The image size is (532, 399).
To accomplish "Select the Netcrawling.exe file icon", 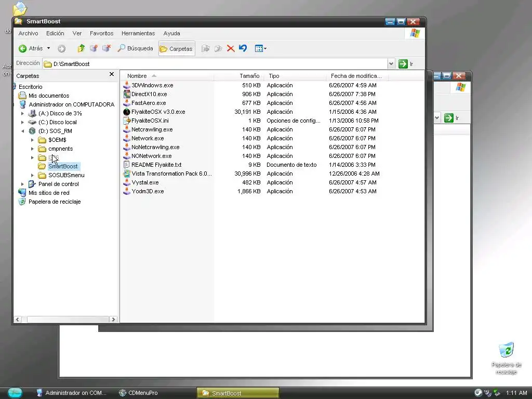I will click(x=127, y=129).
